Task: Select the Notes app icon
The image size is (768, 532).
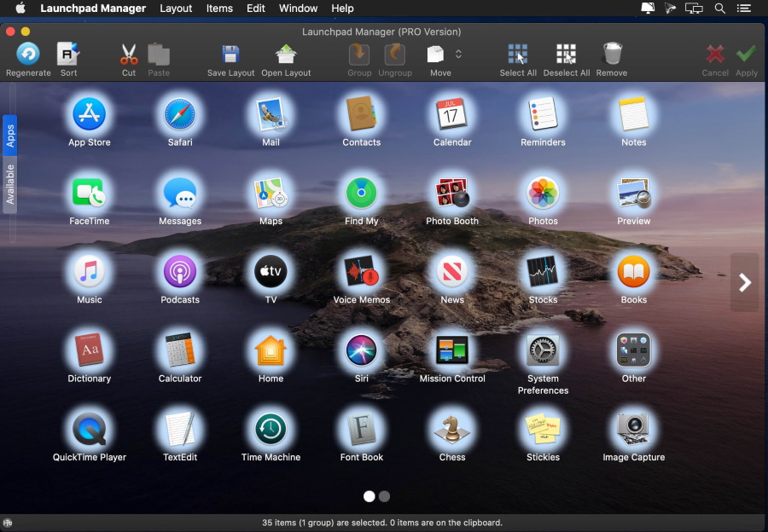Action: point(634,114)
